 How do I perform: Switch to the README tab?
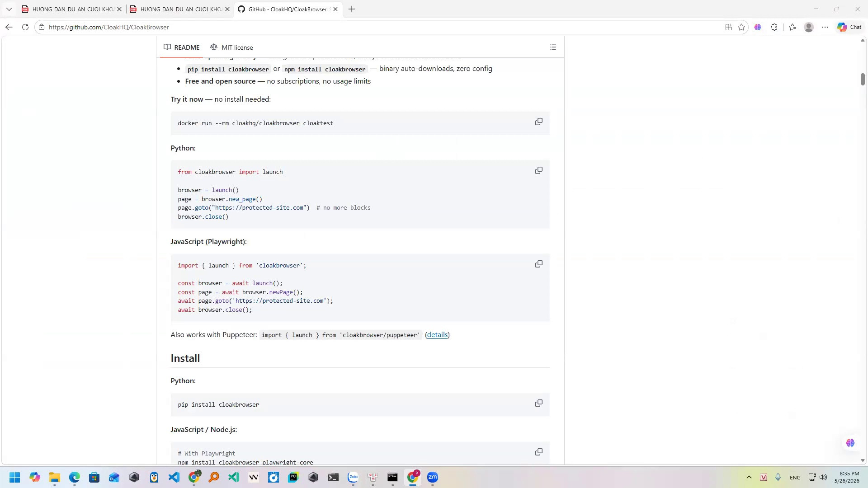pyautogui.click(x=182, y=47)
